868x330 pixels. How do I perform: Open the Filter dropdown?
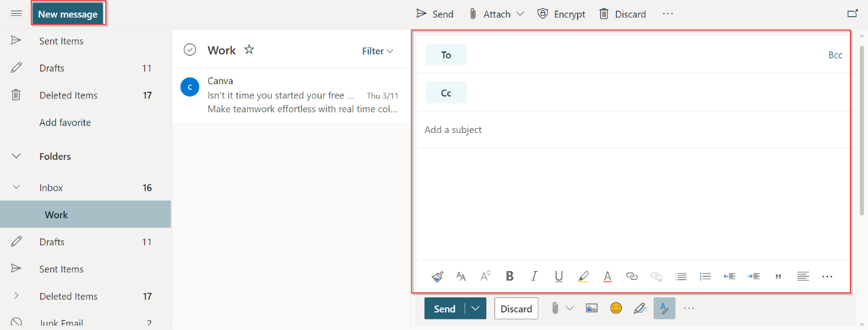pos(377,51)
